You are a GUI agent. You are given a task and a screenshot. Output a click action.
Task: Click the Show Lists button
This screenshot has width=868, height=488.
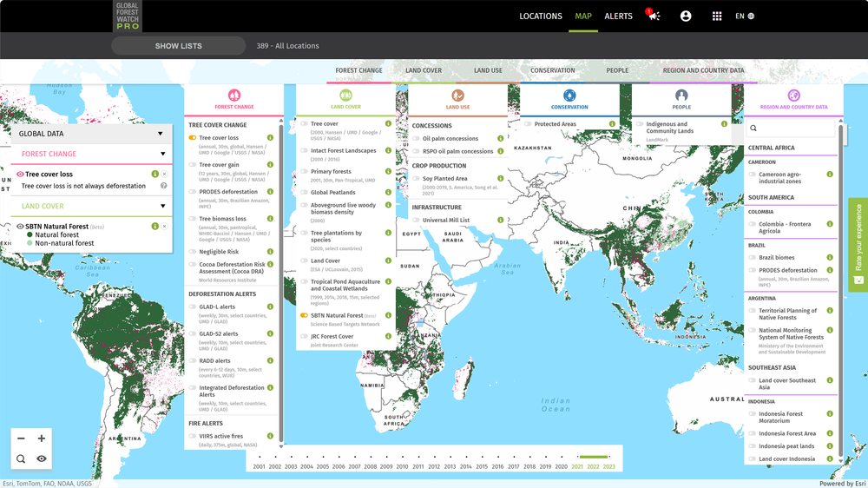coord(178,46)
